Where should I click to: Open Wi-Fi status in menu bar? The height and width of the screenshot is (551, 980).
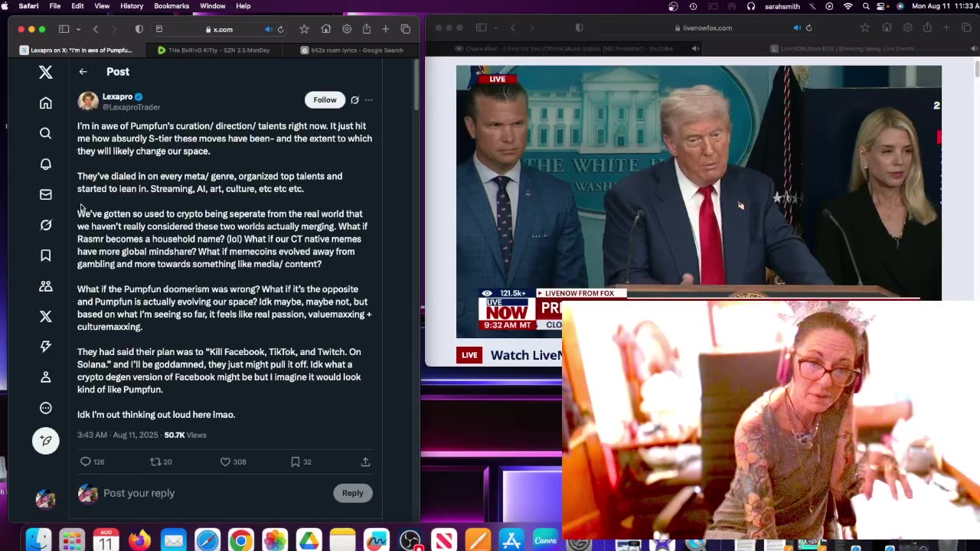point(848,6)
